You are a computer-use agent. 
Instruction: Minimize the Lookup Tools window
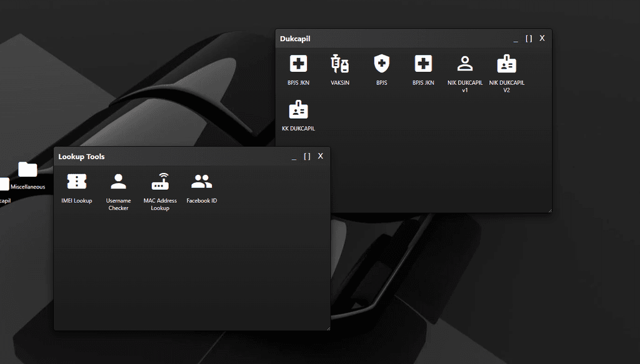(x=294, y=157)
